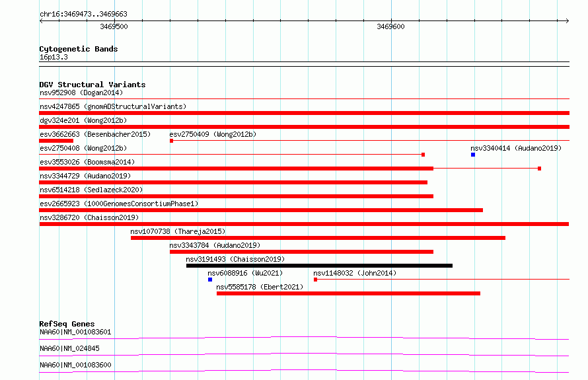Click the blue nsv6088916 (Wu2021) marker

click(210, 280)
